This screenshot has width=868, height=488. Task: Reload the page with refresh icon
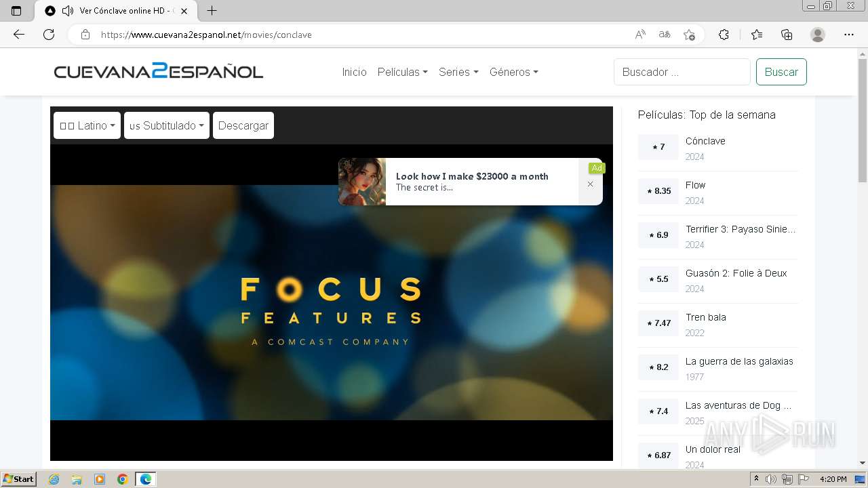click(49, 35)
